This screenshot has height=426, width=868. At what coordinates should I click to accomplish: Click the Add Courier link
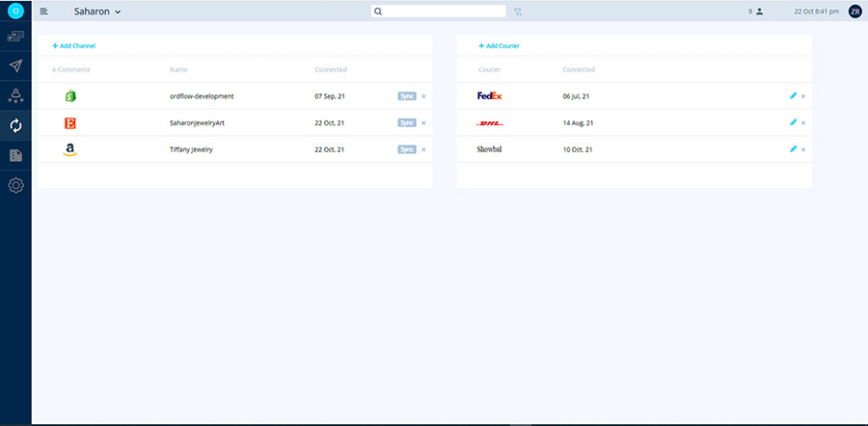(499, 46)
